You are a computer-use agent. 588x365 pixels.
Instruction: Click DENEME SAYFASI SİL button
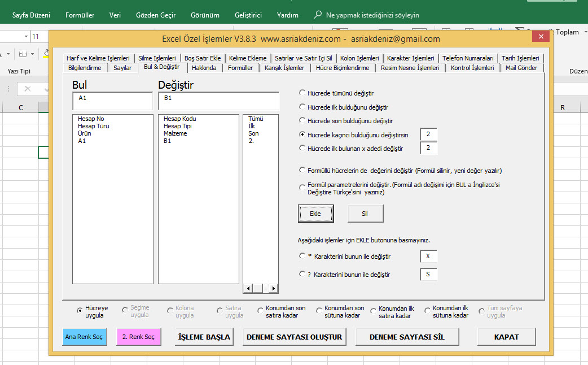(x=407, y=337)
